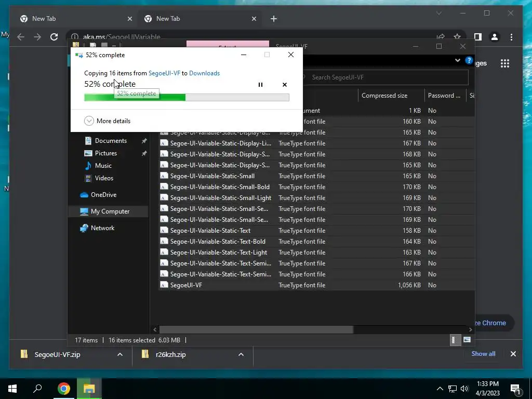
Task: Sort by Password column header
Action: point(445,96)
